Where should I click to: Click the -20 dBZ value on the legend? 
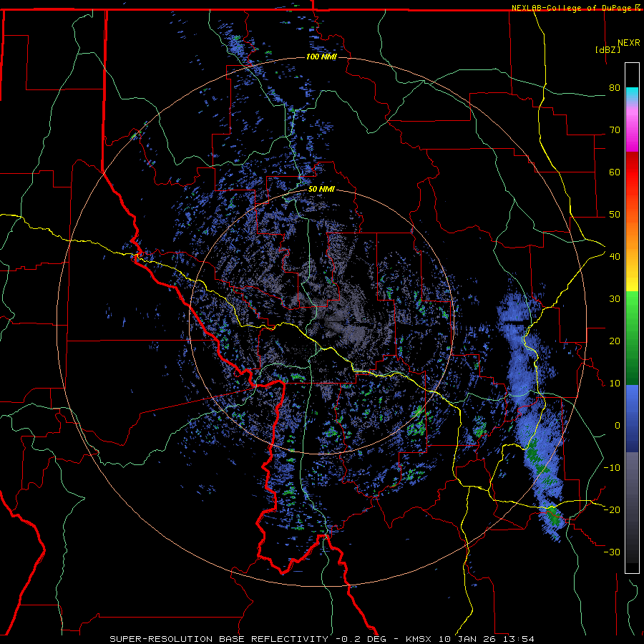click(x=612, y=509)
